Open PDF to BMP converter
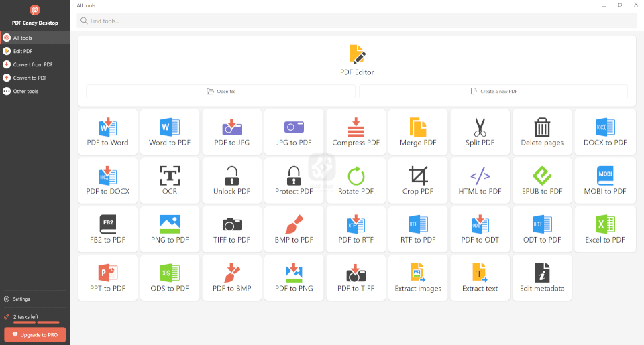This screenshot has width=644, height=345. tap(231, 278)
